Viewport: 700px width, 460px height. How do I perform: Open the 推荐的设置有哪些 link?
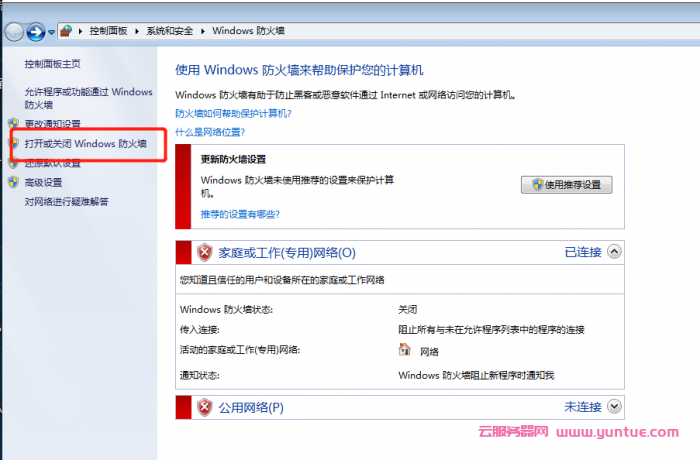(x=240, y=214)
